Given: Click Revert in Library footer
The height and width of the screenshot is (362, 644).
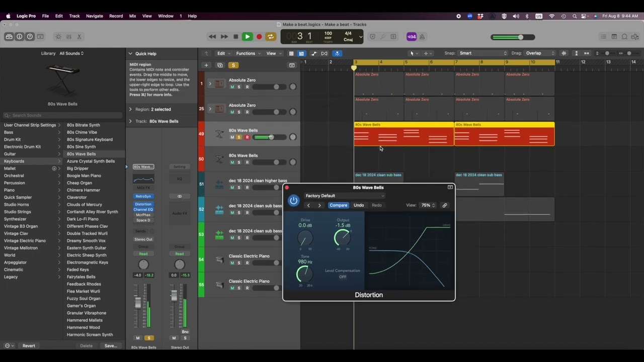Looking at the screenshot, I should click(x=29, y=345).
